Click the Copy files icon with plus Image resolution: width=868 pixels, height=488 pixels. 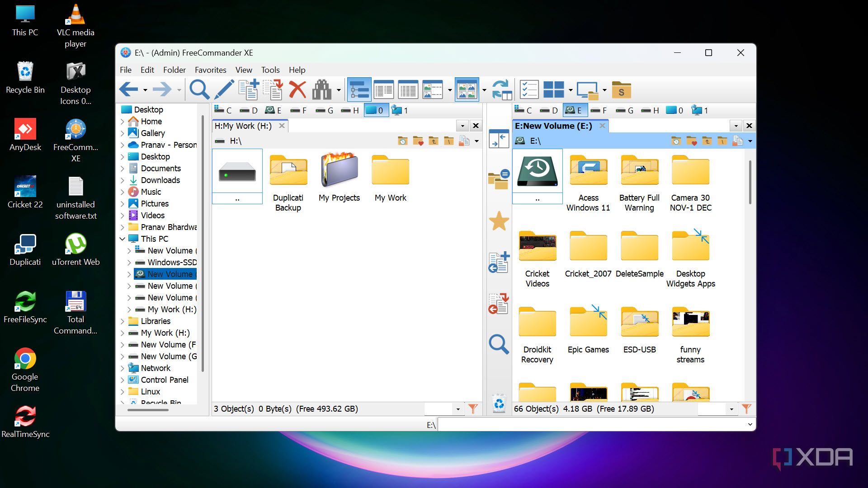249,90
